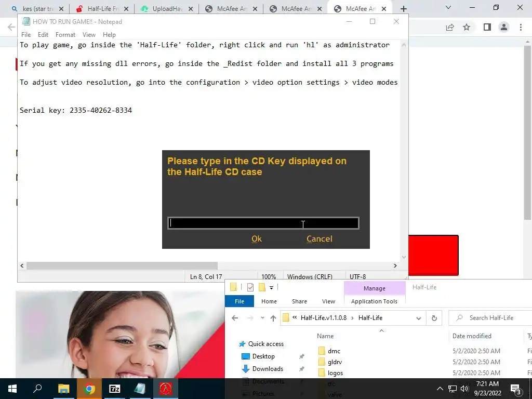Switch to Half-Life browser tab
This screenshot has height=399, width=532.
(x=102, y=9)
